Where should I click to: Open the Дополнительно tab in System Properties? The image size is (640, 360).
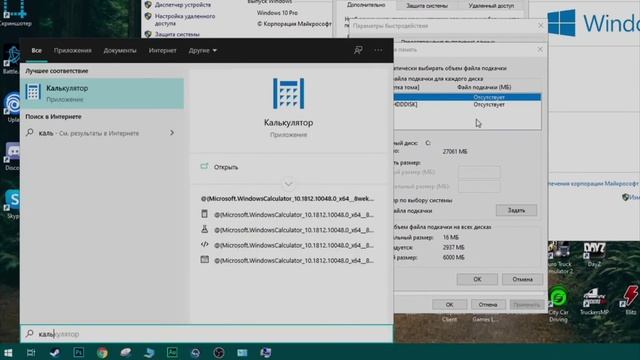pos(366,5)
